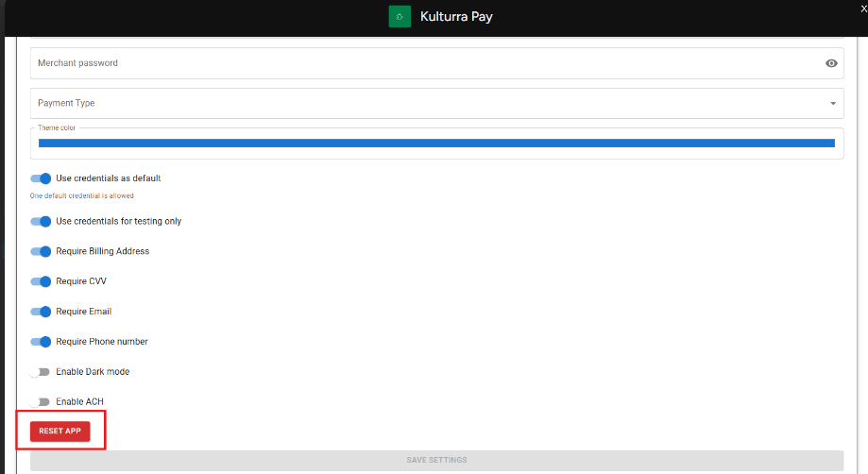Enable ACH toggle
This screenshot has width=868, height=474.
[40, 401]
